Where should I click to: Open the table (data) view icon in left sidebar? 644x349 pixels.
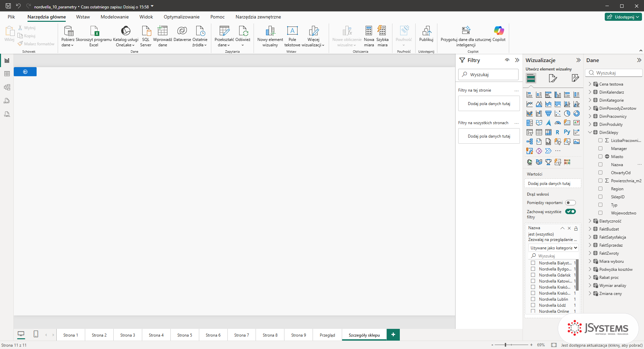click(7, 74)
